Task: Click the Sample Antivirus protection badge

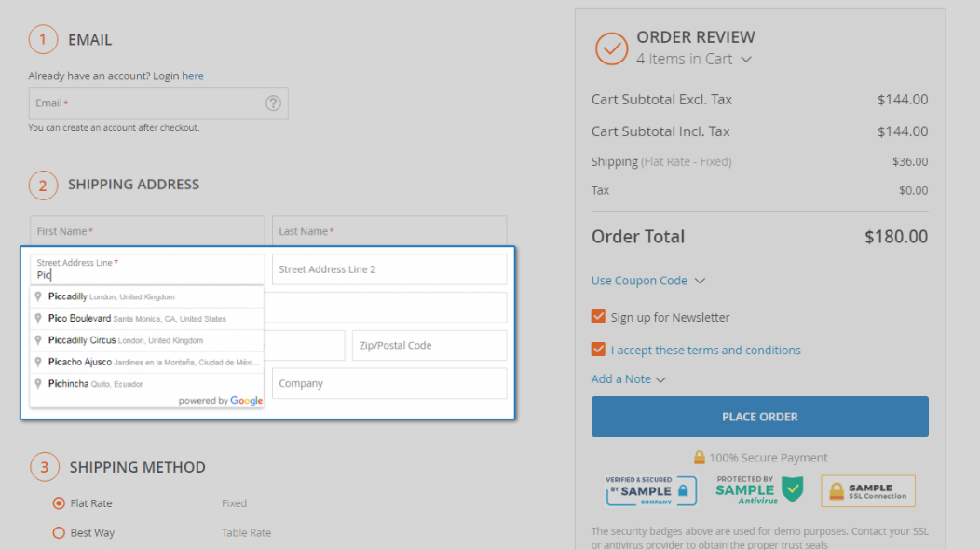Action: (x=759, y=490)
